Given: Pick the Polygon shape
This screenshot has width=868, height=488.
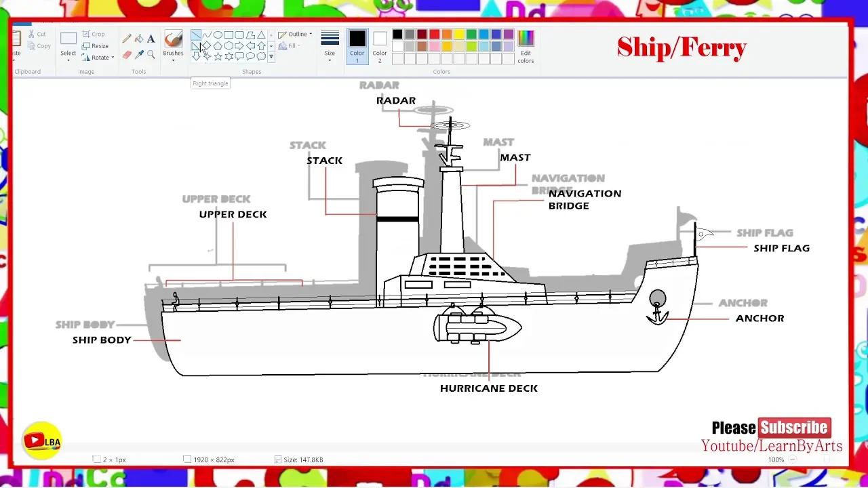Looking at the screenshot, I should [250, 35].
